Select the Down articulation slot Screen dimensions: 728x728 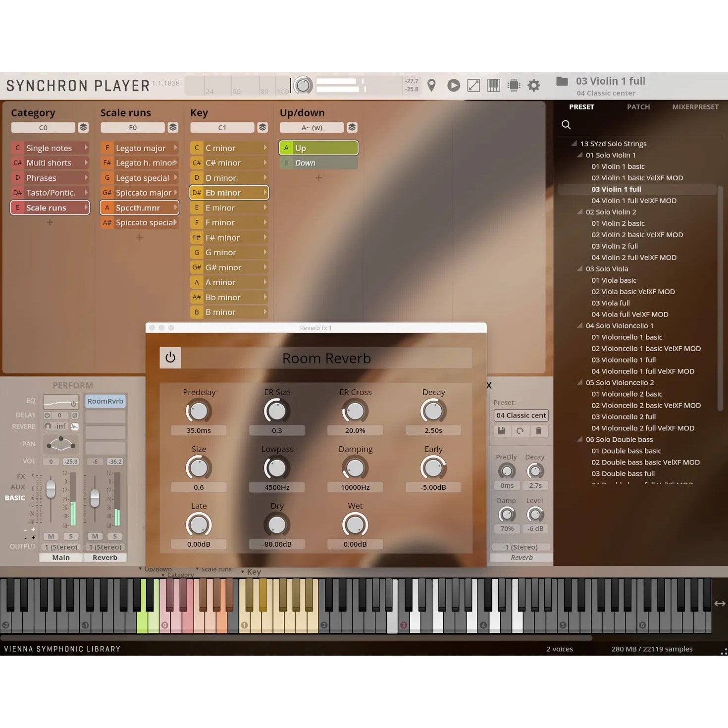318,163
